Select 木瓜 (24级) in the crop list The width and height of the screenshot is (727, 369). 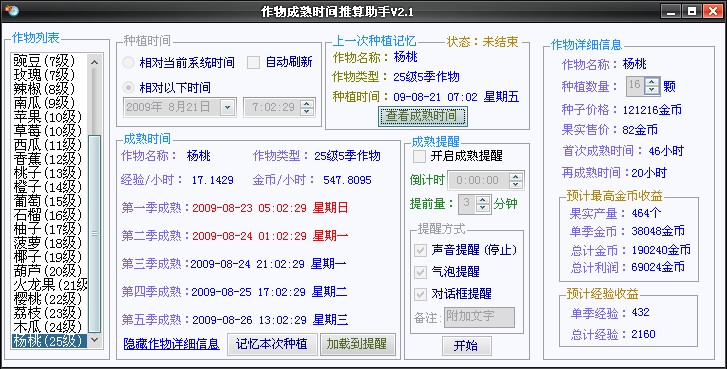[49, 327]
